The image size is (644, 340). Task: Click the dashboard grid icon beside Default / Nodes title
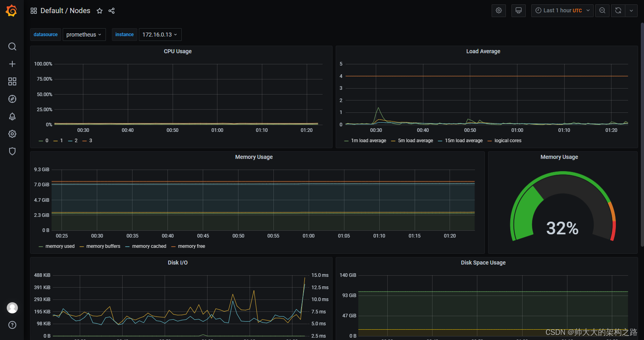[x=34, y=11]
